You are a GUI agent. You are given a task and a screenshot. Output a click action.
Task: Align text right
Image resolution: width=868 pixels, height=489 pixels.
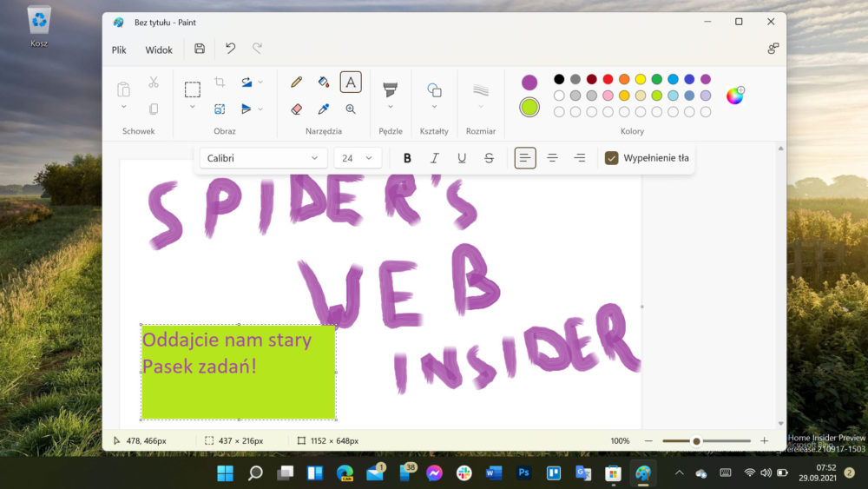click(x=580, y=158)
